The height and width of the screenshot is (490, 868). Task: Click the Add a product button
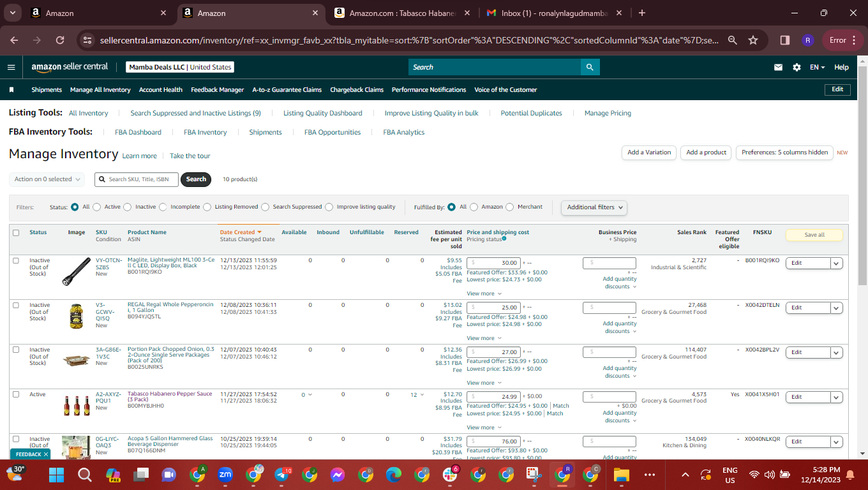click(x=707, y=152)
